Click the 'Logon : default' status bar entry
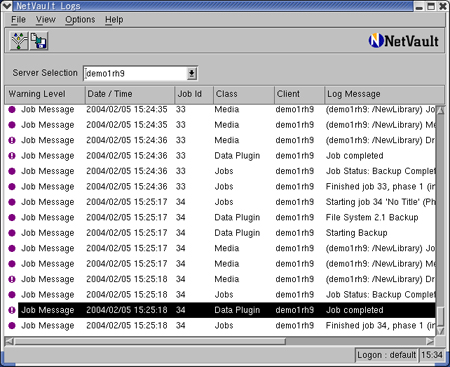Viewport: 450px width, 367px height. click(387, 355)
